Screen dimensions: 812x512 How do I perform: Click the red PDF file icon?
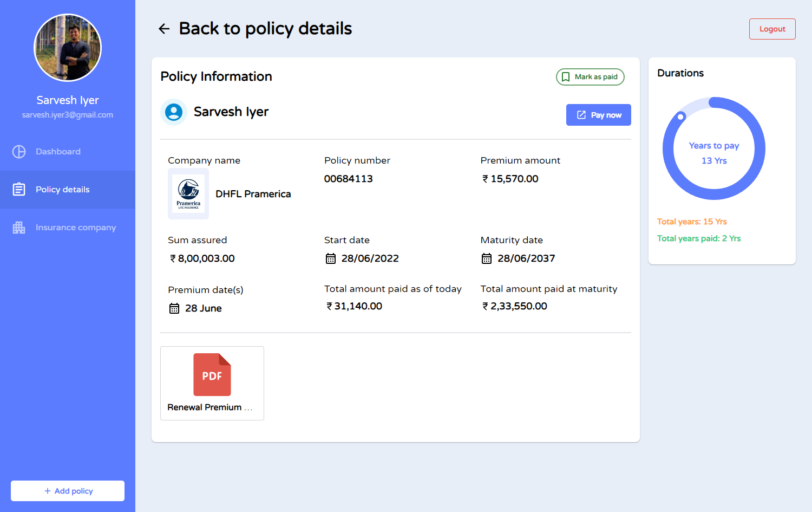click(x=212, y=374)
